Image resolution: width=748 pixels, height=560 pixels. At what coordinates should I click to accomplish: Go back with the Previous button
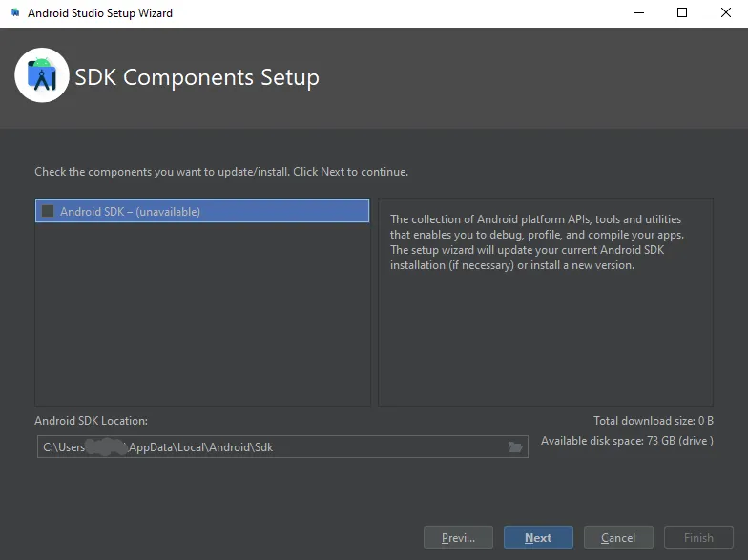[x=458, y=537]
